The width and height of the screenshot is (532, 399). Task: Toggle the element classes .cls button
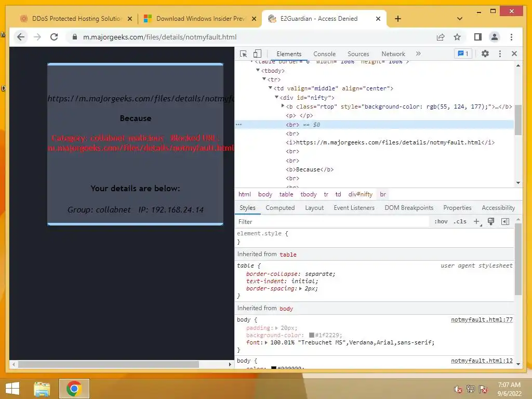[460, 221]
